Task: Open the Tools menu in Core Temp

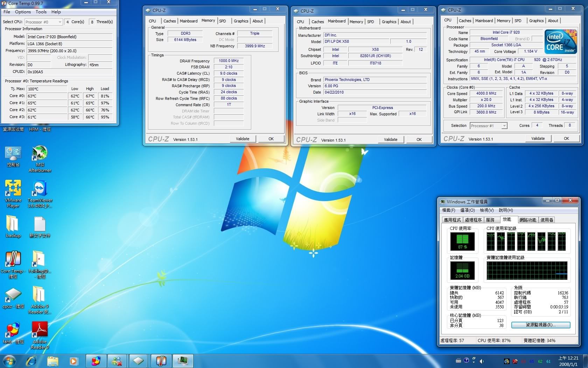Action: coord(41,12)
